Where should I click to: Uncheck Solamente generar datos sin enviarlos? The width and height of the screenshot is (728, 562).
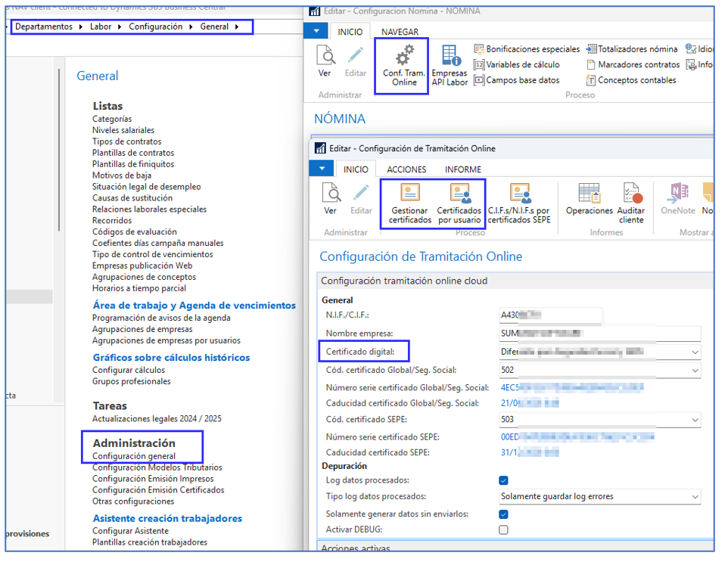[503, 514]
